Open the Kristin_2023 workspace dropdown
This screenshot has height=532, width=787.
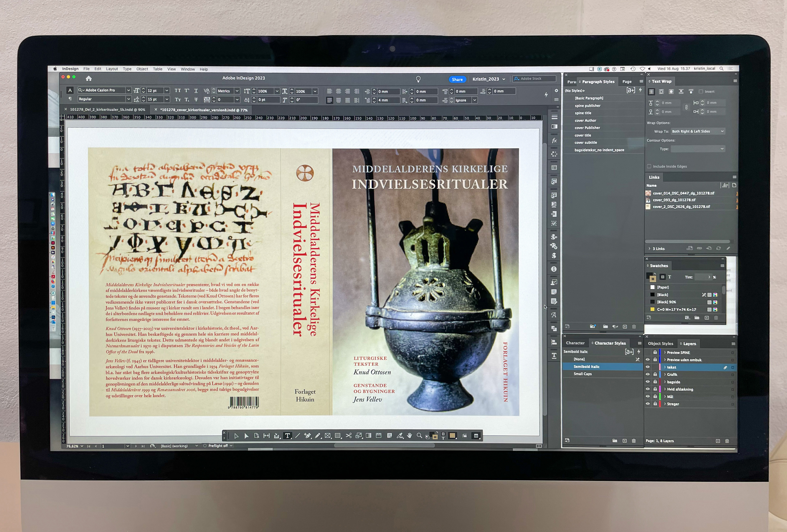click(x=489, y=79)
